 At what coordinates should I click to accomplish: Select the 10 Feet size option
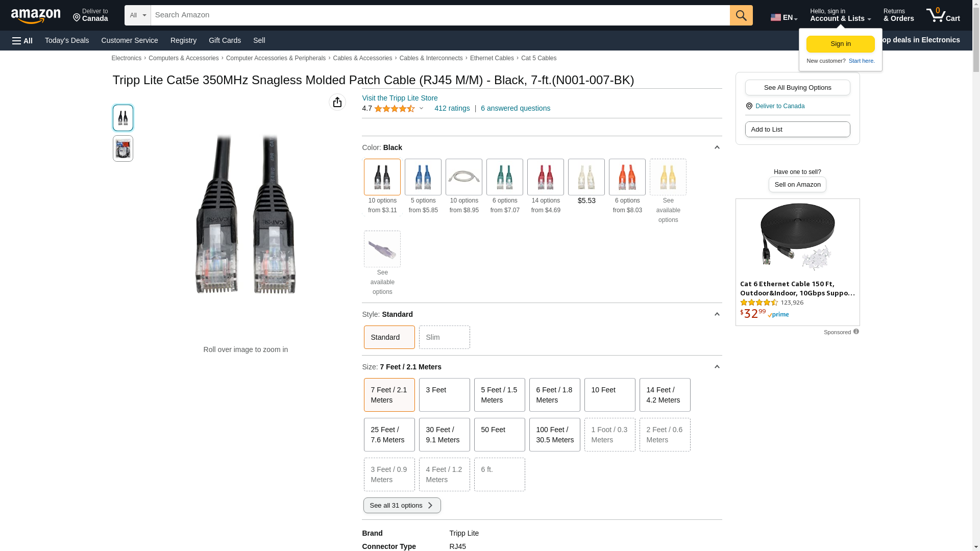(609, 394)
